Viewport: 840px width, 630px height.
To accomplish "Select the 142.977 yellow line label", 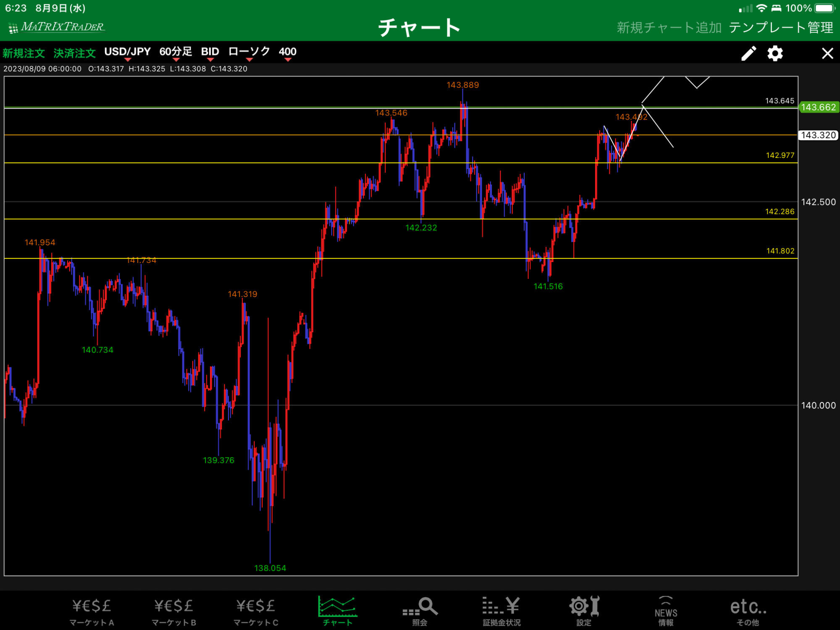I will tap(780, 155).
